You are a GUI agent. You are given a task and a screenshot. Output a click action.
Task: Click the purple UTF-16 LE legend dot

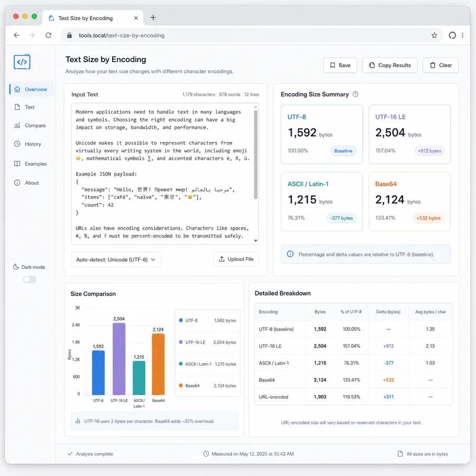[181, 342]
